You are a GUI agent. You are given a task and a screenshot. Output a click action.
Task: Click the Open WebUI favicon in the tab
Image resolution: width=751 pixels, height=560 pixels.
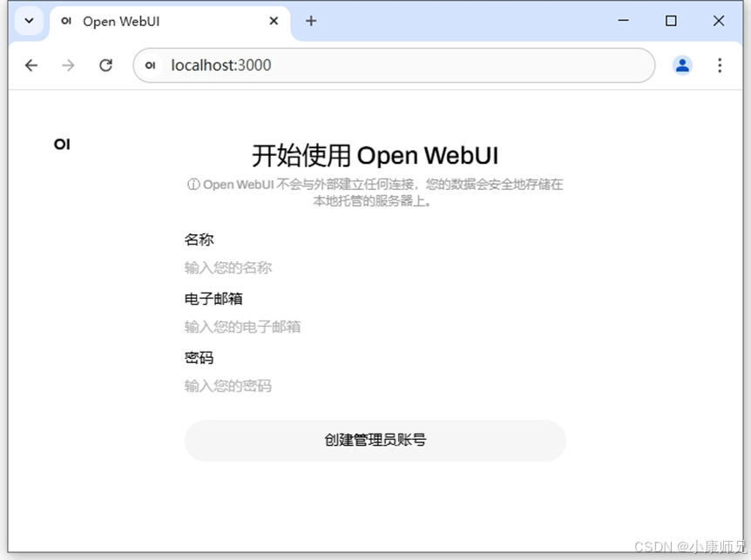pyautogui.click(x=65, y=21)
